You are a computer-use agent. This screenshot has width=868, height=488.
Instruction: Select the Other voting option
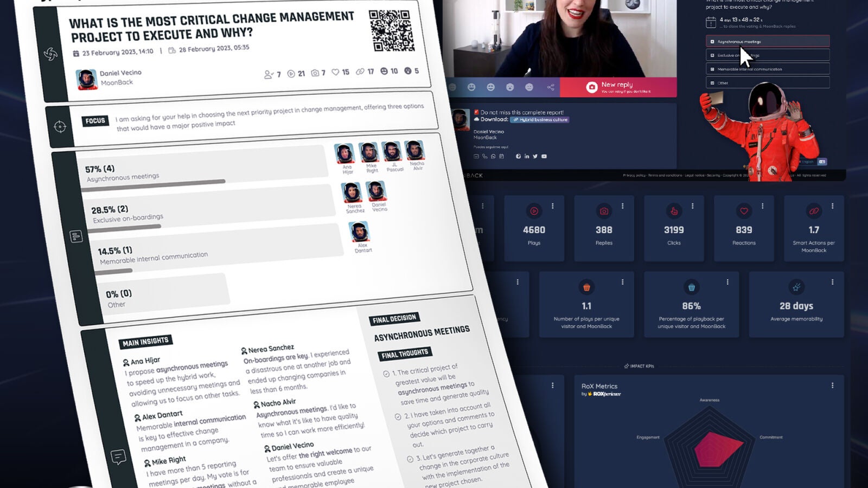[x=767, y=83]
